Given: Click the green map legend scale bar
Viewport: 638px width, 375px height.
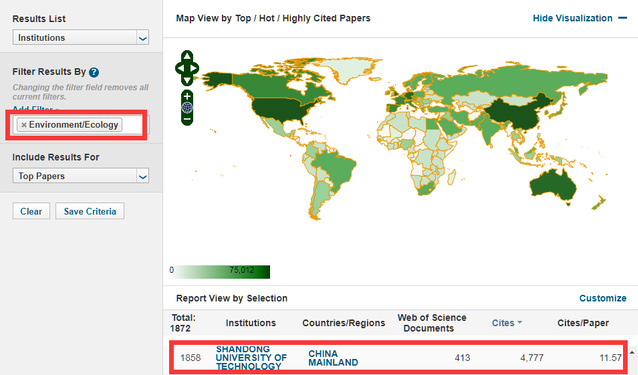Looking at the screenshot, I should tap(220, 271).
